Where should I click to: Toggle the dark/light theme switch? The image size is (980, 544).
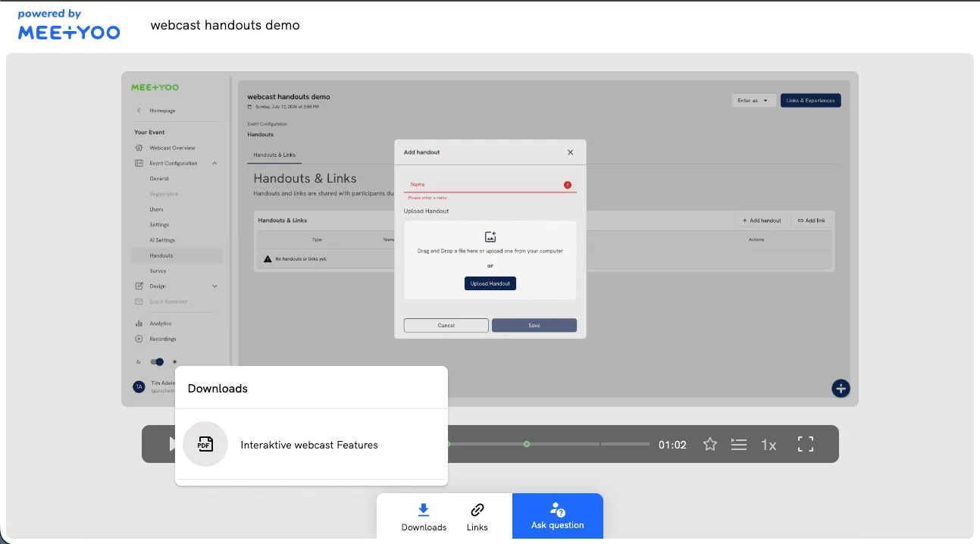point(157,362)
